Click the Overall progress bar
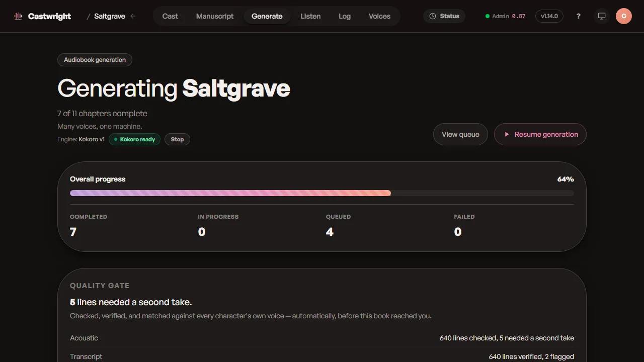The image size is (644, 362). 322,193
